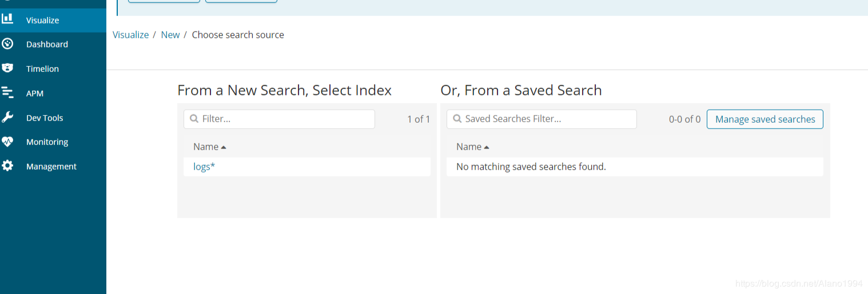This screenshot has height=294, width=868.
Task: Select the APM menu label
Action: tap(35, 93)
